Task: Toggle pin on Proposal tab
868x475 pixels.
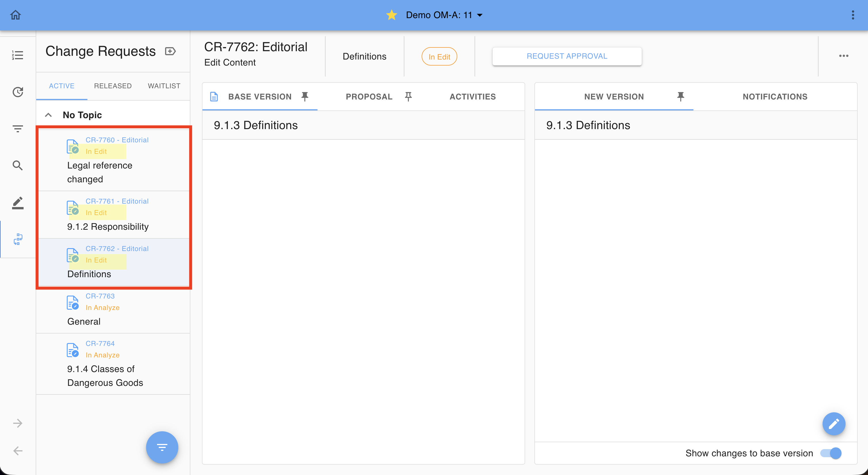Action: tap(408, 97)
